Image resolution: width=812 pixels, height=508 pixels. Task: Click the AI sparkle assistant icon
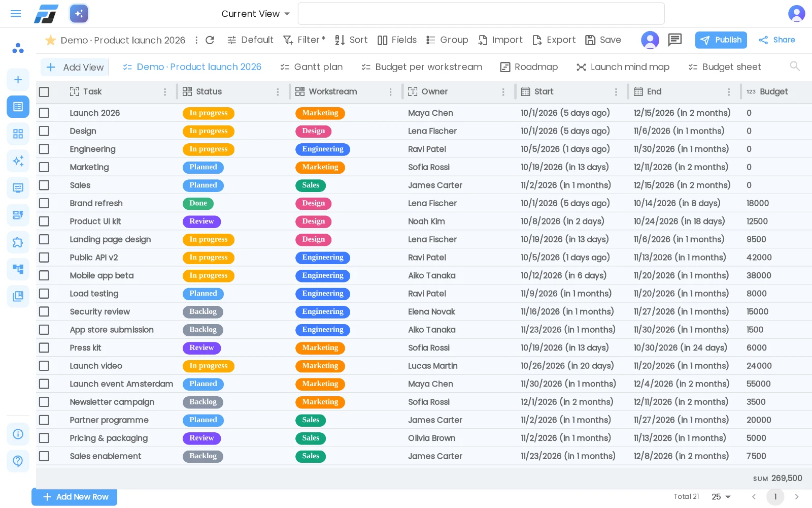click(x=79, y=14)
